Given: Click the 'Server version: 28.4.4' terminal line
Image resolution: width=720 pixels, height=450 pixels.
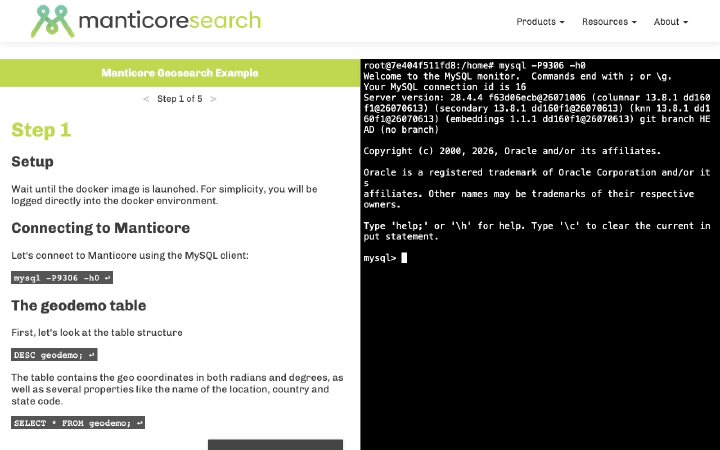Looking at the screenshot, I should (537, 98).
